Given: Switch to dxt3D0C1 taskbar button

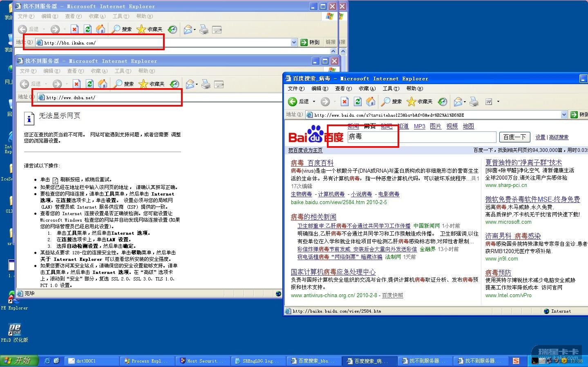Looking at the screenshot, I should (92, 361).
